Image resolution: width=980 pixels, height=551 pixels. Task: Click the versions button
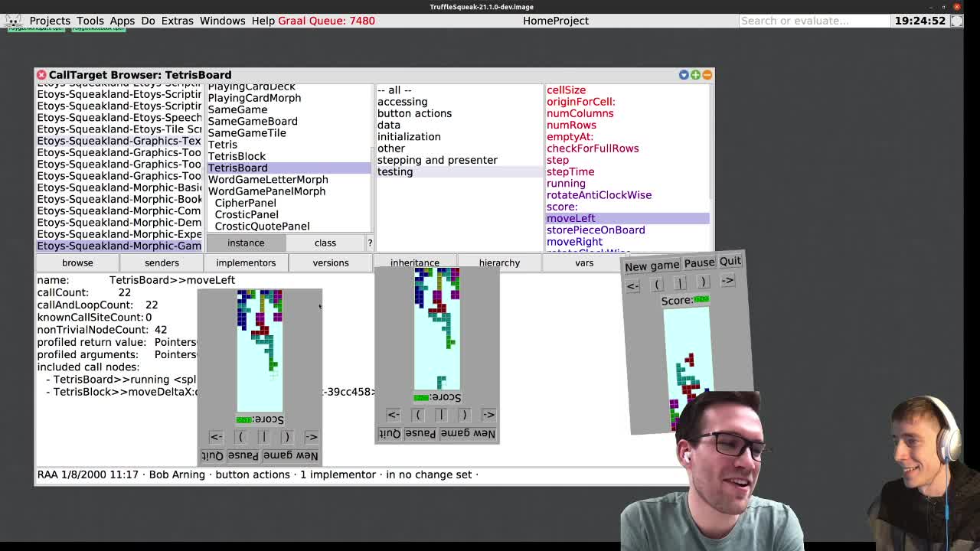click(x=330, y=262)
